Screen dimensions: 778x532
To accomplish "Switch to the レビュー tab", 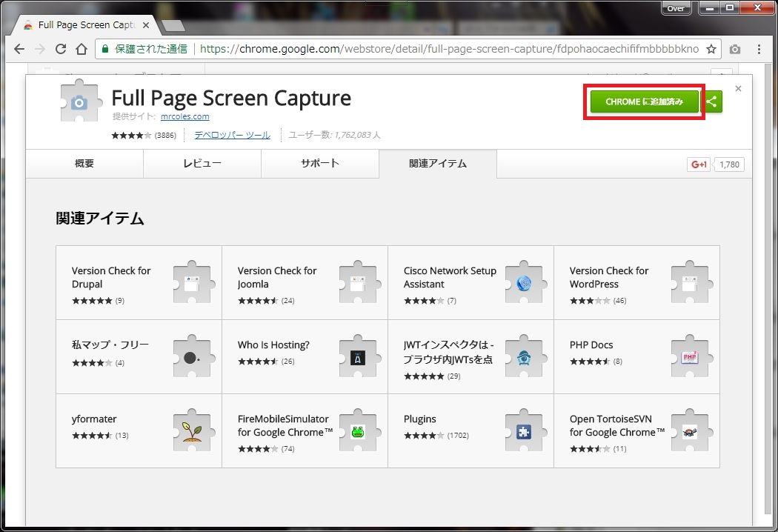I will 202,163.
